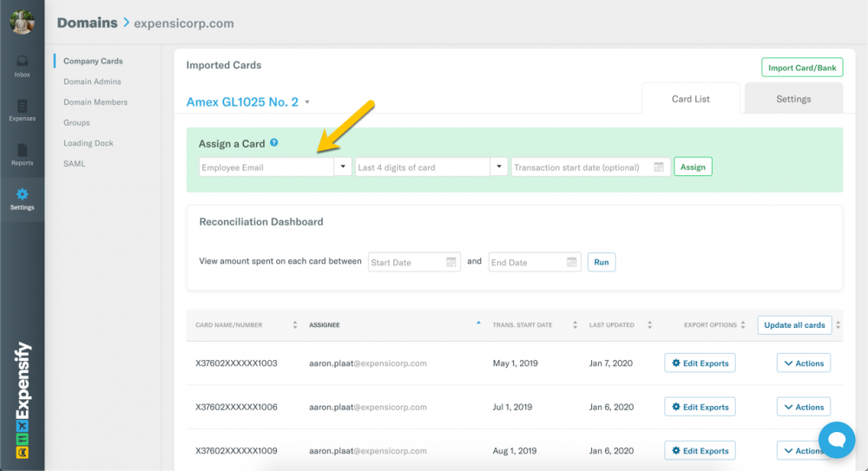Open the End Date calendar icon
Screen dimensions: 868x471
(572, 262)
